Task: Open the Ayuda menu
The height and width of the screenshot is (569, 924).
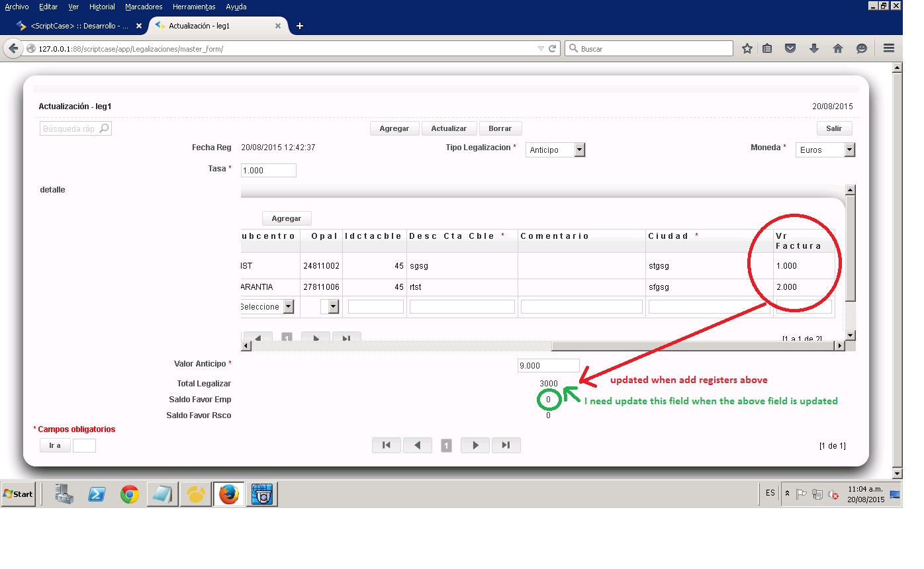Action: pos(236,7)
